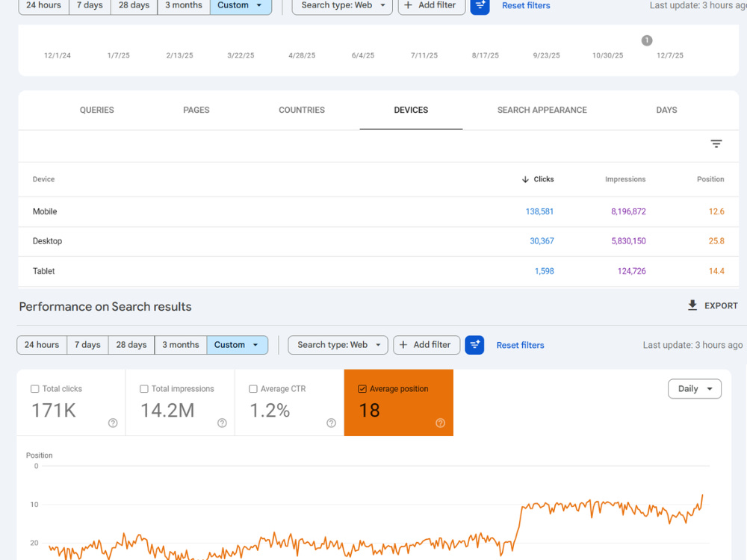Image resolution: width=747 pixels, height=560 pixels.
Task: Click the Average CTR 1.2% metric card
Action: tap(289, 402)
